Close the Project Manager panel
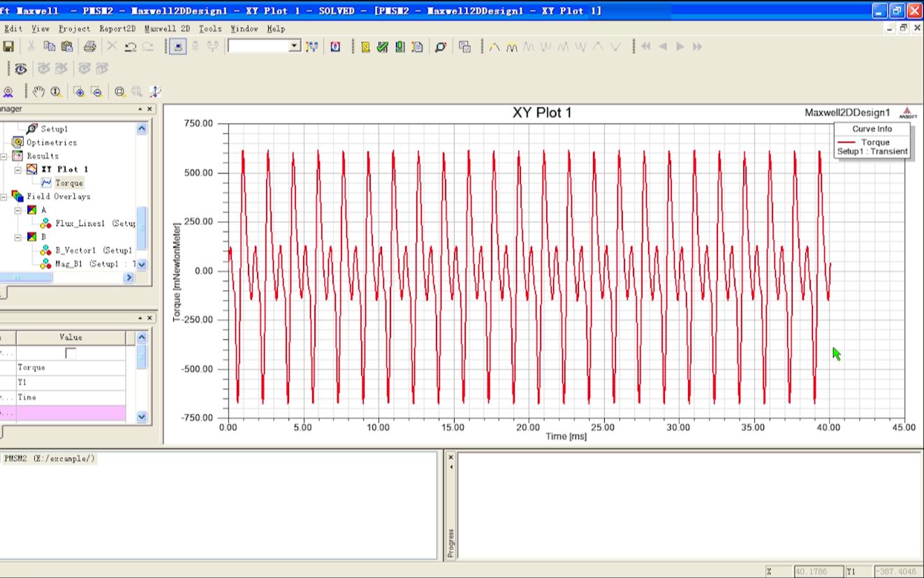The image size is (924, 578). click(150, 110)
